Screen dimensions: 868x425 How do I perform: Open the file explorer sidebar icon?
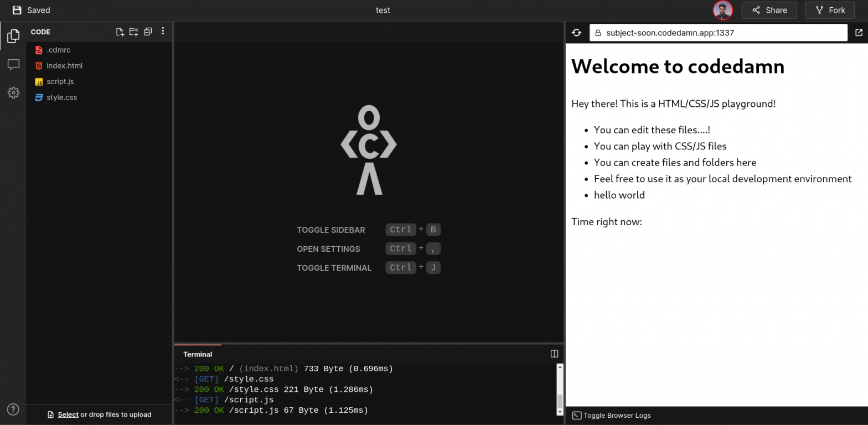point(13,37)
